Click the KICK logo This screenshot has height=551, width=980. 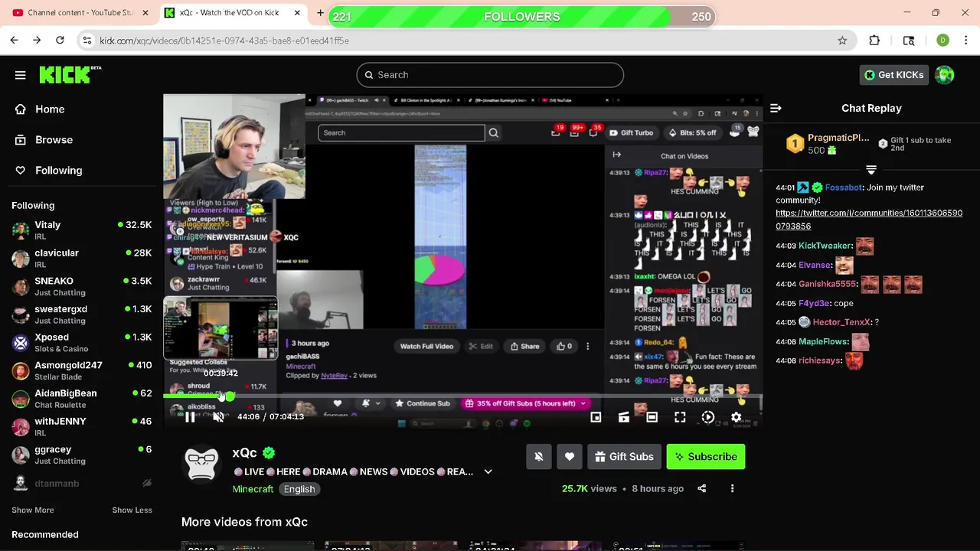pos(70,74)
